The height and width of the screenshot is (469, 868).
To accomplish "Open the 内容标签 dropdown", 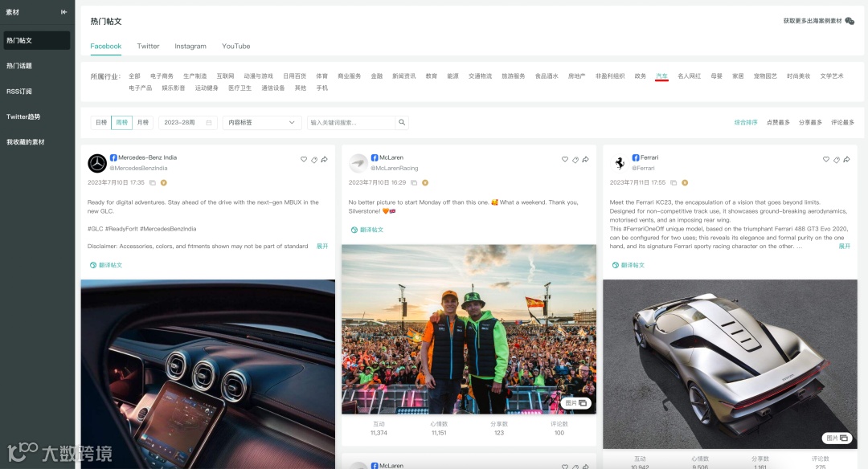I will click(262, 122).
